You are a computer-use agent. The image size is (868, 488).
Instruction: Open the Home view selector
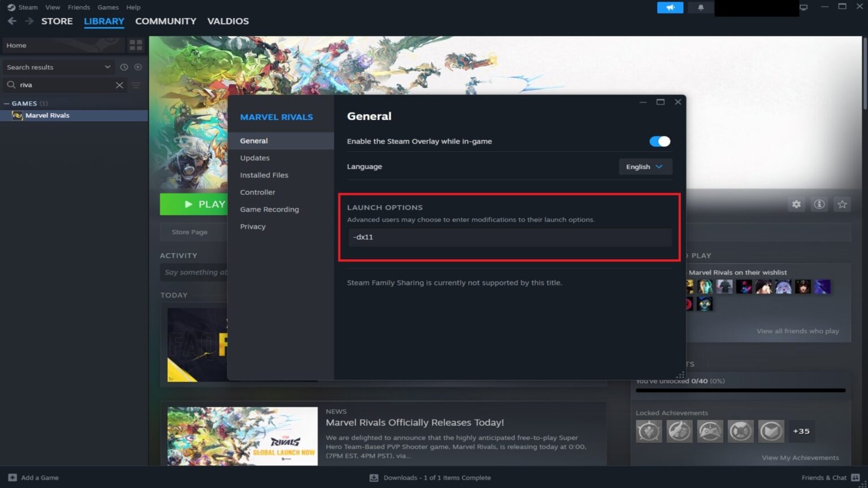(62, 45)
